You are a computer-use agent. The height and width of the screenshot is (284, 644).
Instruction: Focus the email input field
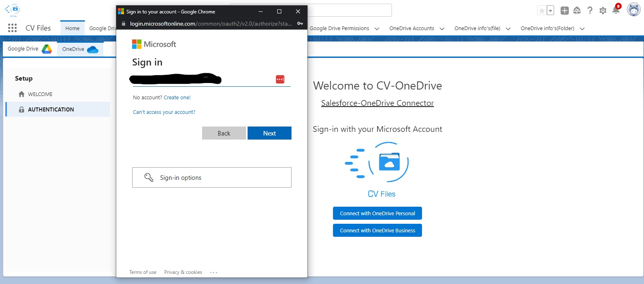pos(211,79)
